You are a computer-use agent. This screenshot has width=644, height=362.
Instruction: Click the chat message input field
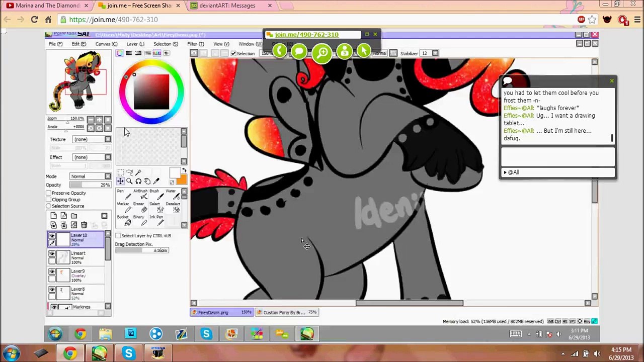[x=557, y=157]
